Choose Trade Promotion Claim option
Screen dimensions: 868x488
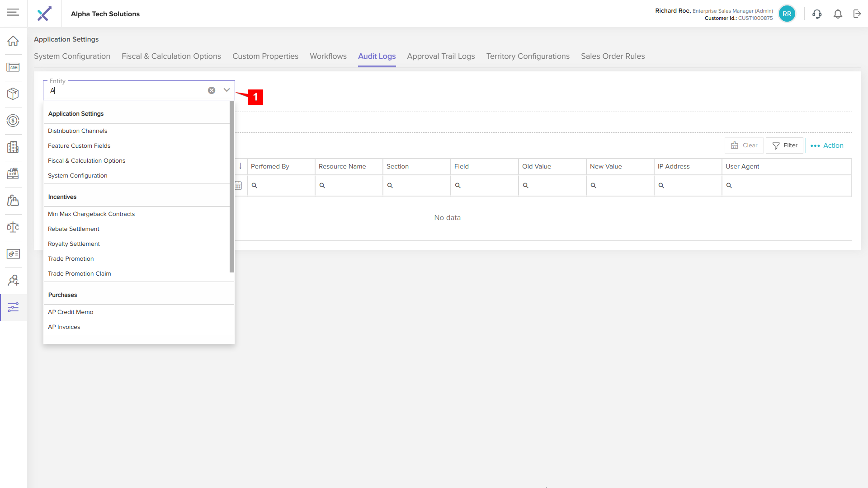[x=80, y=274]
